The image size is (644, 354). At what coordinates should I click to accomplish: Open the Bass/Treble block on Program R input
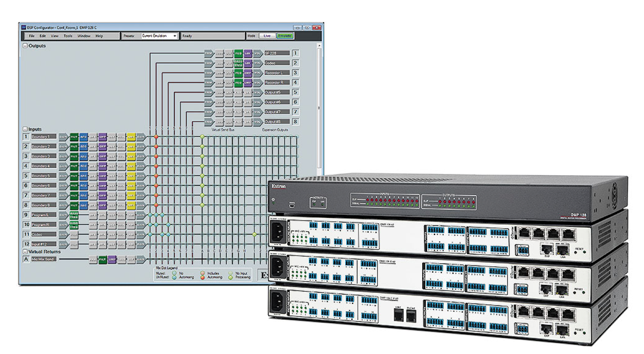coord(74,225)
